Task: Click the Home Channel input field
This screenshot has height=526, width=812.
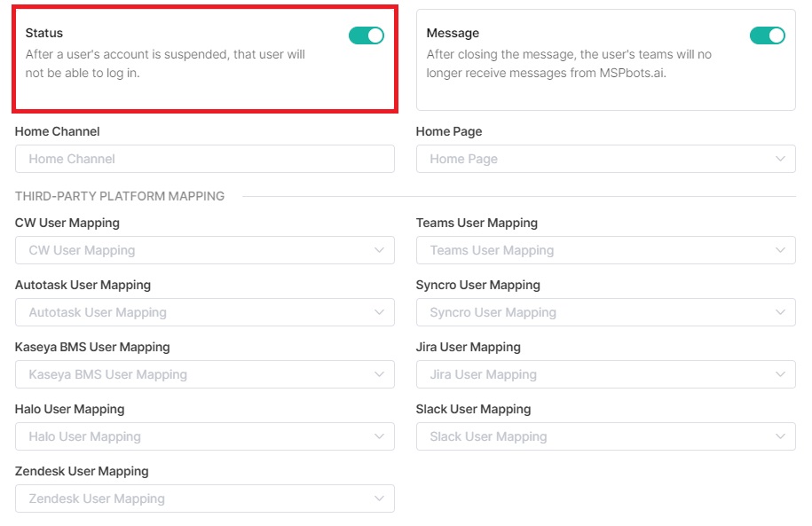Action: point(204,159)
